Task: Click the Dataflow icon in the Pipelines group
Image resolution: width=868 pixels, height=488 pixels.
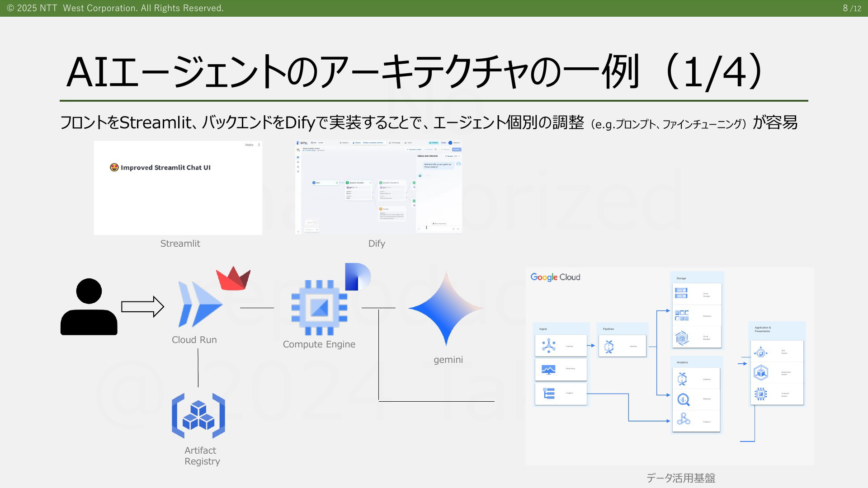Action: click(x=609, y=347)
